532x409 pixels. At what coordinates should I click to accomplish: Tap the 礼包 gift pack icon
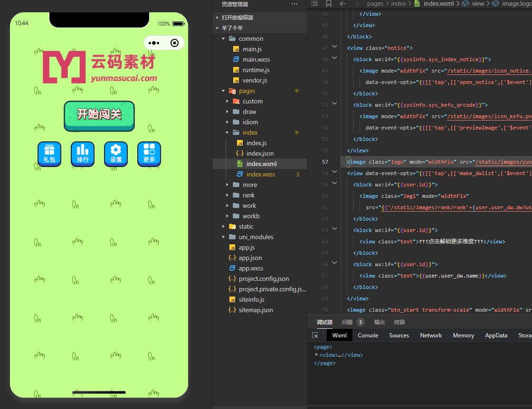click(49, 154)
